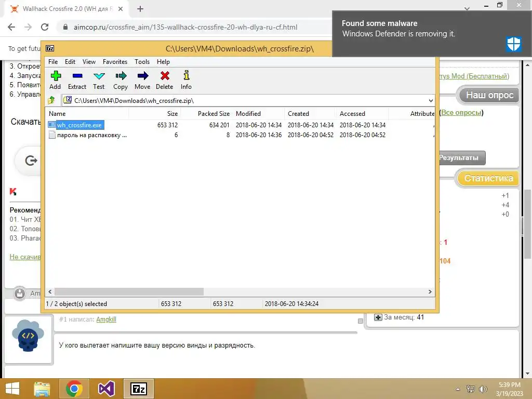Image resolution: width=532 pixels, height=399 pixels.
Task: Click the left arrow of horizontal scrollbar
Action: click(x=50, y=292)
